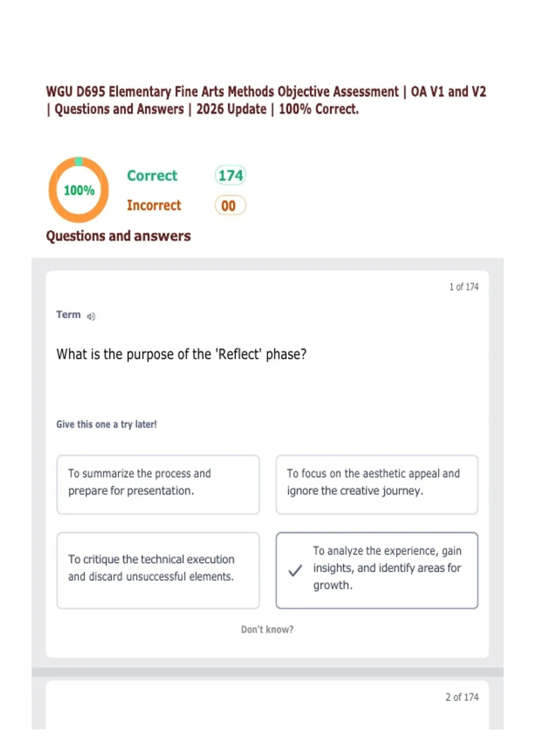Click the 'Questions and answers' heading
This screenshot has height=756, width=534.
[x=118, y=236]
